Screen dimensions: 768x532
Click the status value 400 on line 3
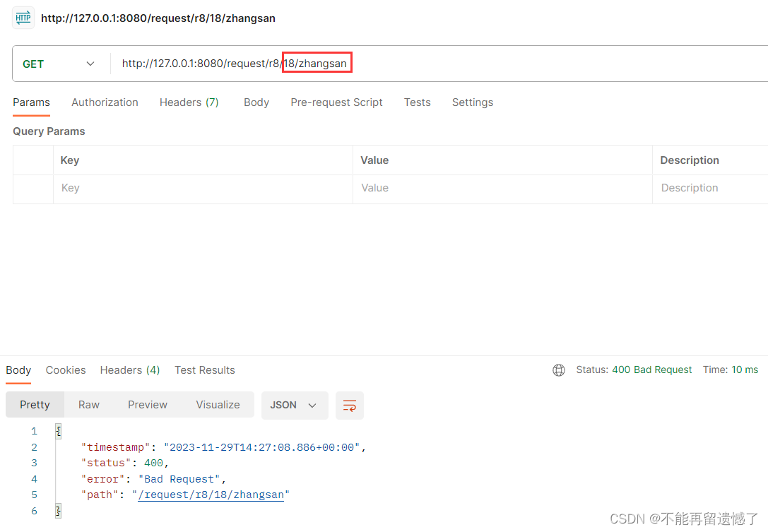(x=153, y=463)
